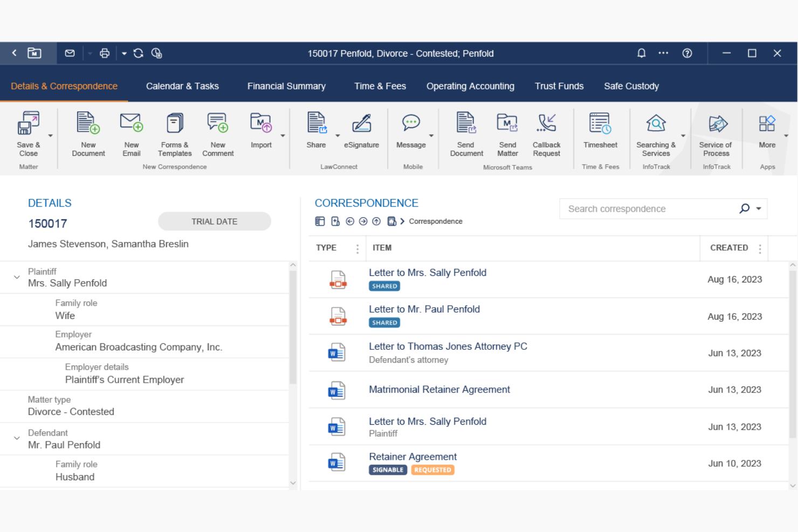Click the correspondence up arrow icon
The height and width of the screenshot is (532, 798).
click(376, 222)
